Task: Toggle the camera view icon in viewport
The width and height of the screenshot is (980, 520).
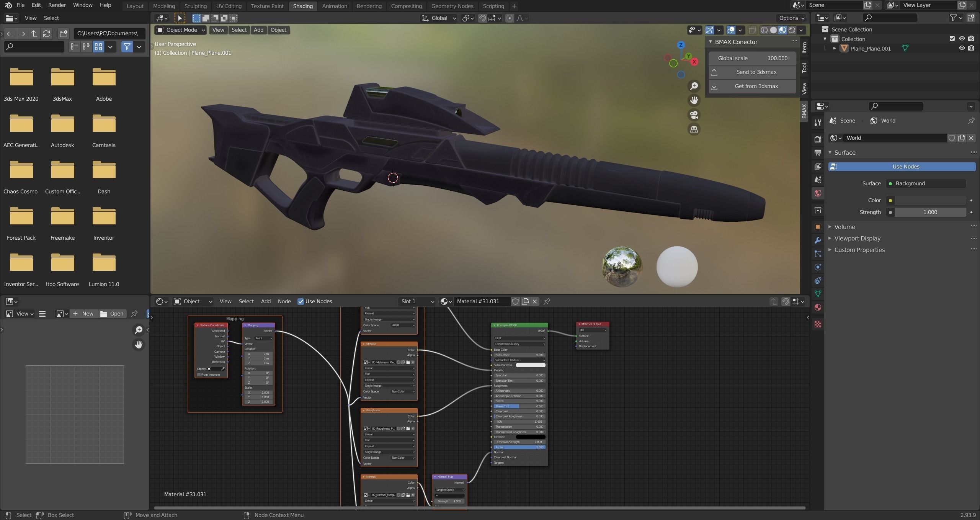Action: 694,115
